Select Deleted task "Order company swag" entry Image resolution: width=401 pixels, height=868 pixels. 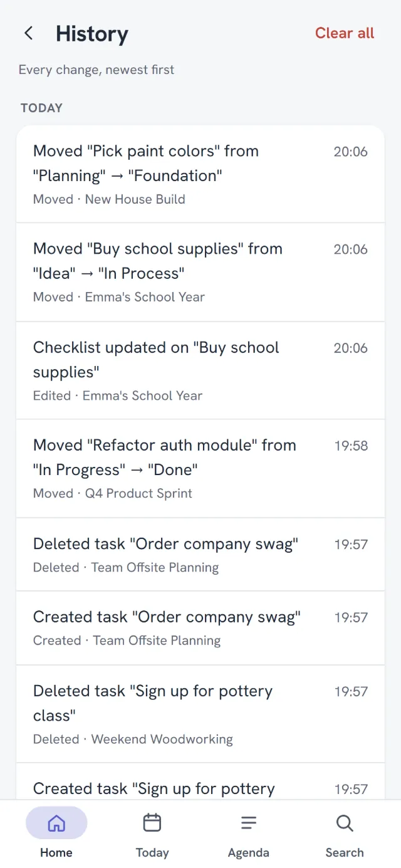pyautogui.click(x=200, y=555)
